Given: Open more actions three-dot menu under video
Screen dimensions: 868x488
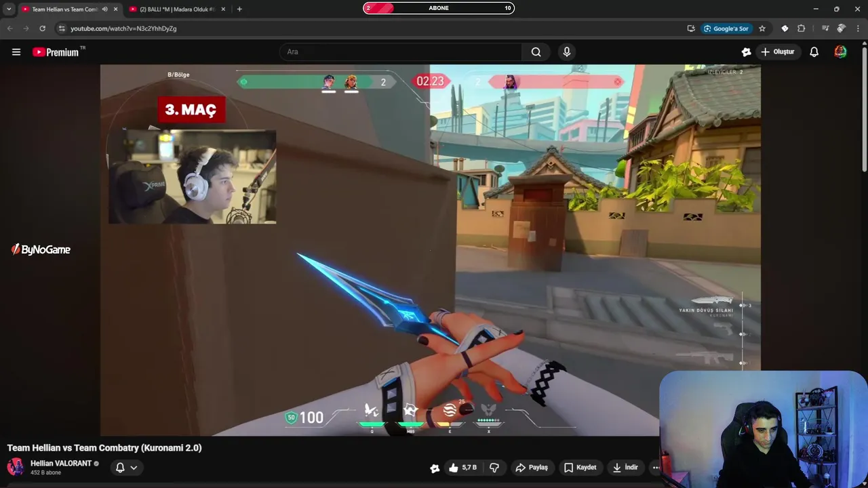Looking at the screenshot, I should click(656, 468).
